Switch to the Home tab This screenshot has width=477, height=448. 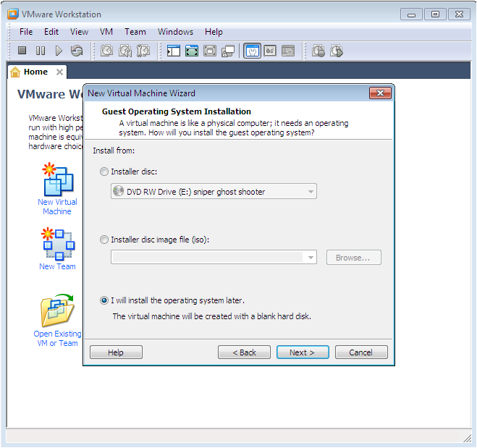(x=35, y=72)
